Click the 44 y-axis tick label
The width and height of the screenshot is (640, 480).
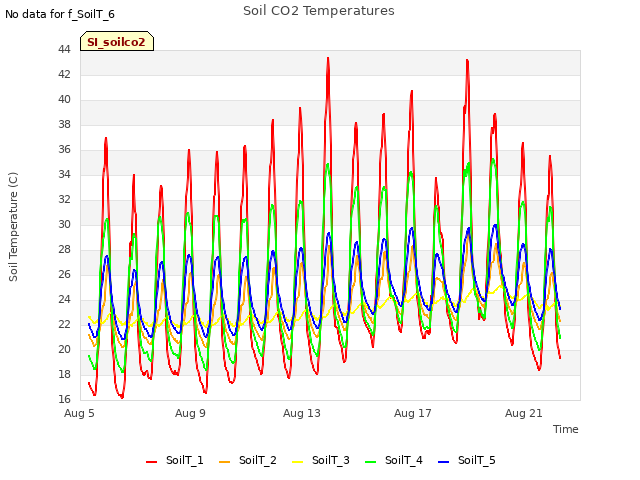point(64,50)
